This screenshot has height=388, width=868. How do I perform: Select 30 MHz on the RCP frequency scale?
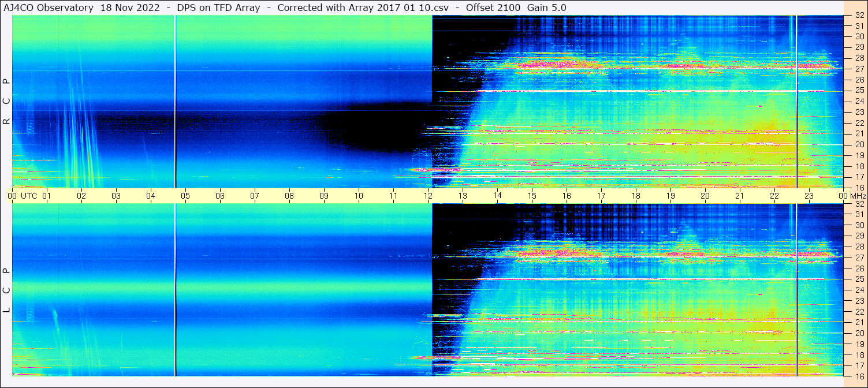859,36
